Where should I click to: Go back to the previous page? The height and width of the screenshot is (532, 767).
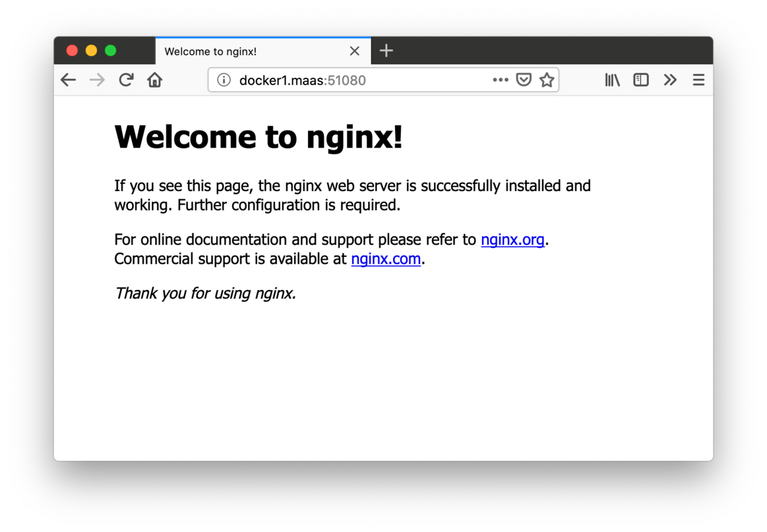[x=68, y=80]
